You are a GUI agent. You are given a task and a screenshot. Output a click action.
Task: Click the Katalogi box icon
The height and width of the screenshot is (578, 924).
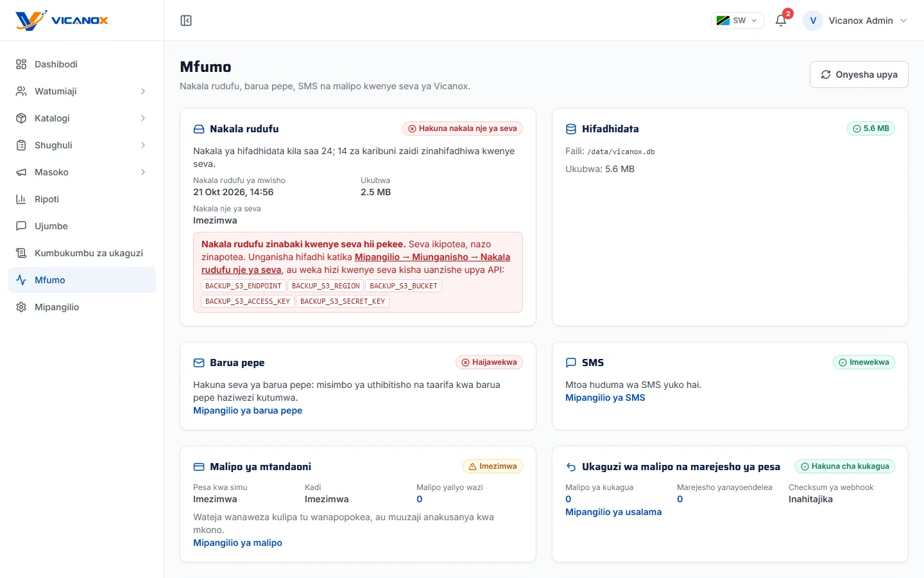coord(21,118)
